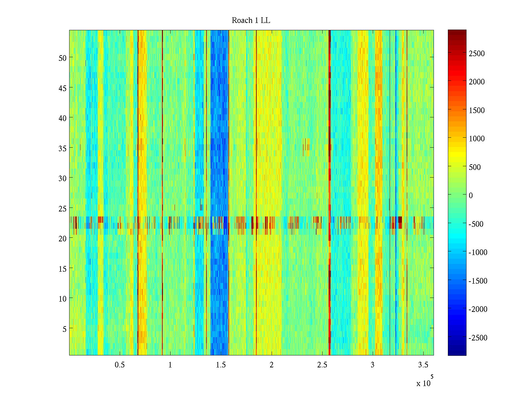The width and height of the screenshot is (532, 399).
Task: Select the x-axis tick label 3.5
Action: [423, 365]
